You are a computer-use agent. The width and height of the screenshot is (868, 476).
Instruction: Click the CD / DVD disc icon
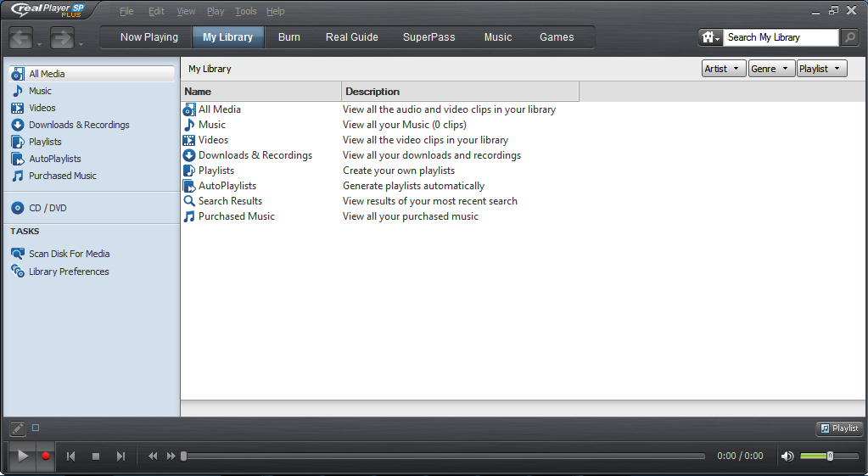pyautogui.click(x=18, y=208)
